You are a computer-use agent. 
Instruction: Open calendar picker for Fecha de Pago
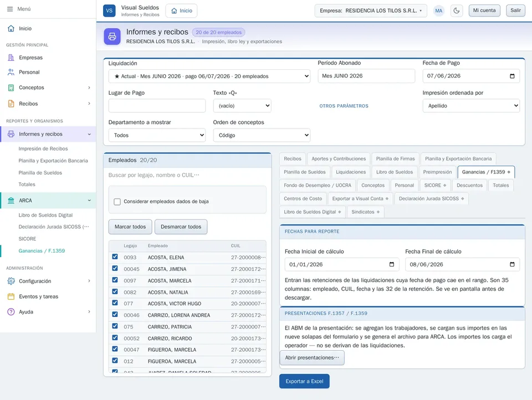coord(512,76)
